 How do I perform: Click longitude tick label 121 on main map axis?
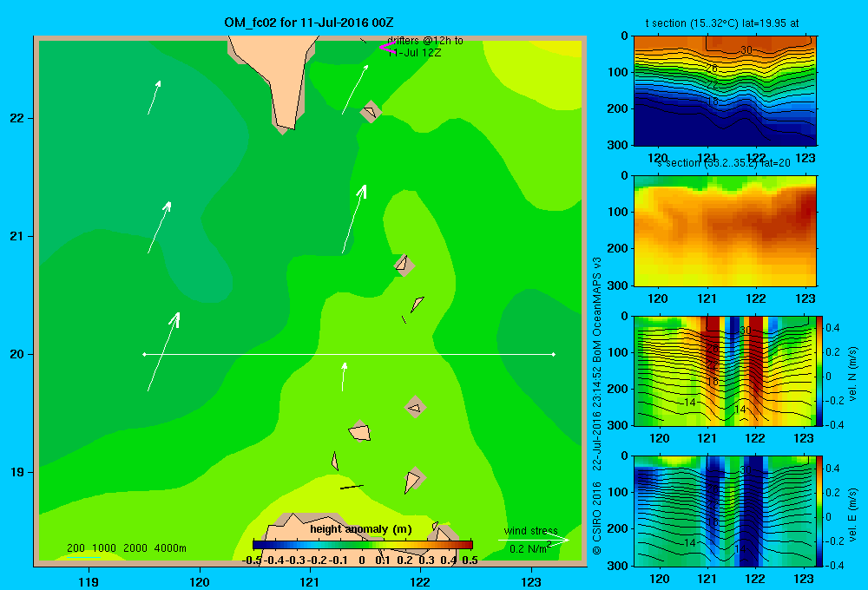(310, 581)
